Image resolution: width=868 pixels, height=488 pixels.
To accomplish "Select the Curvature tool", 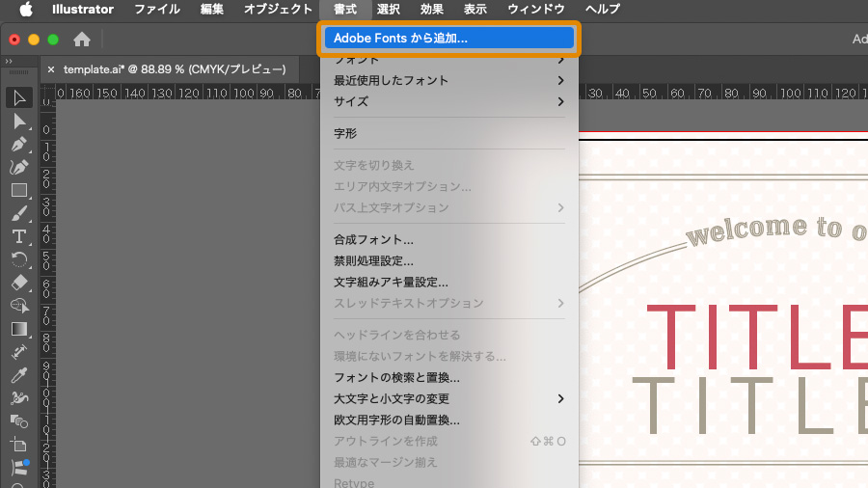I will click(x=19, y=167).
